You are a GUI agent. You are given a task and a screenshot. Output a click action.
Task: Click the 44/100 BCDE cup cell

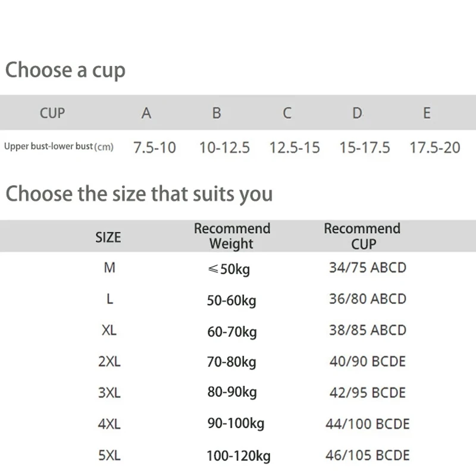(x=368, y=424)
